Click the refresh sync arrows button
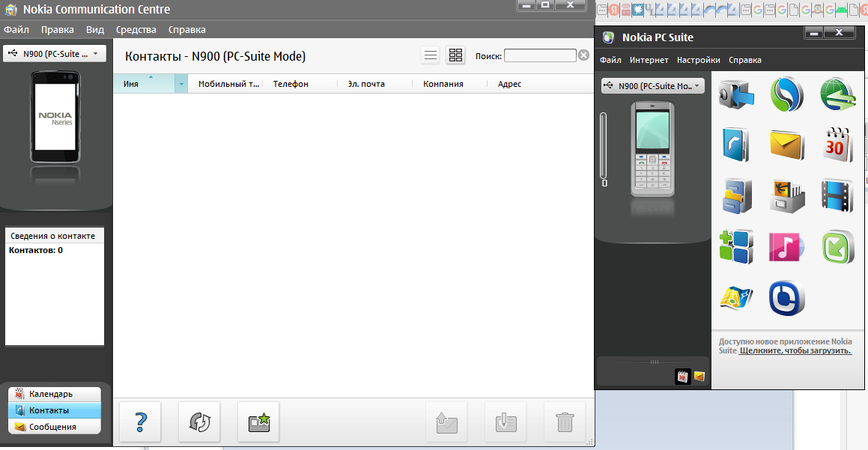Viewport: 868px width, 450px height. pyautogui.click(x=199, y=422)
